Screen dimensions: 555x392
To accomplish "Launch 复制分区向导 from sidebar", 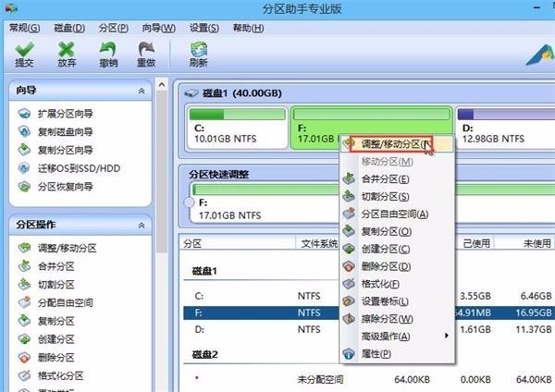I will (66, 150).
